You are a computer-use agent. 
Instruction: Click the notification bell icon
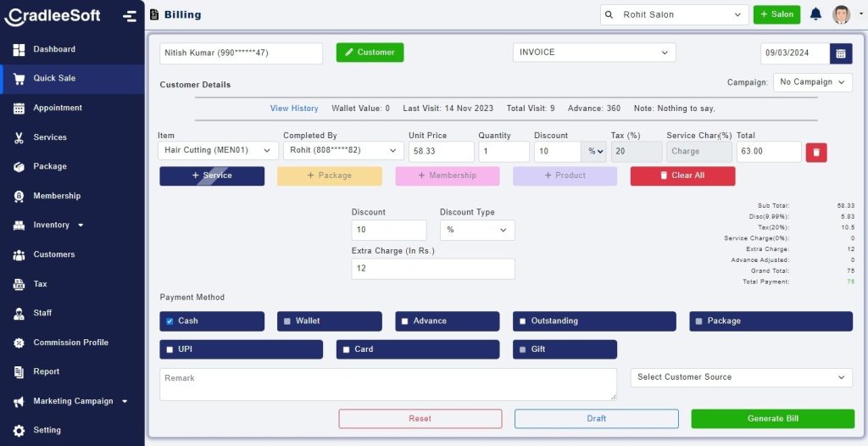point(815,14)
